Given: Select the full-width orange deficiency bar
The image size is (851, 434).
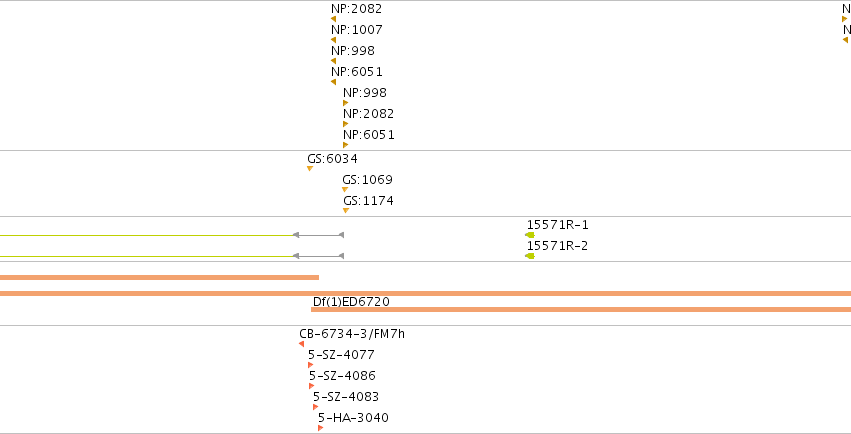Looking at the screenshot, I should [426, 293].
